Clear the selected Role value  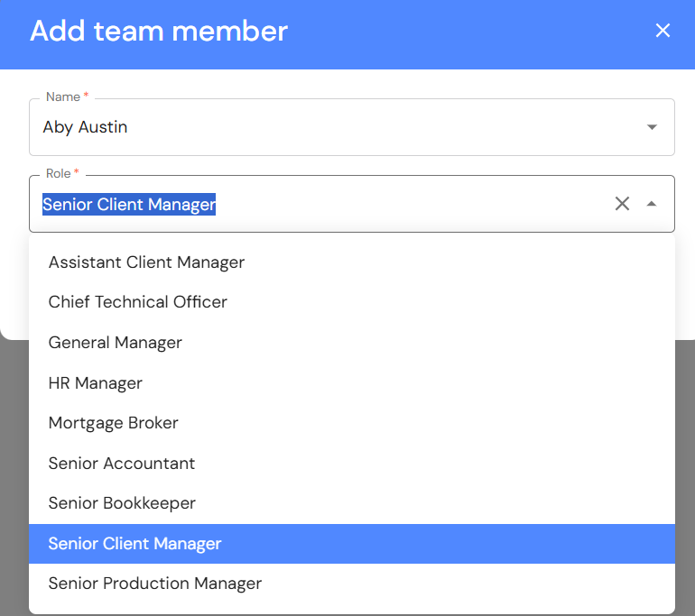pyautogui.click(x=622, y=204)
